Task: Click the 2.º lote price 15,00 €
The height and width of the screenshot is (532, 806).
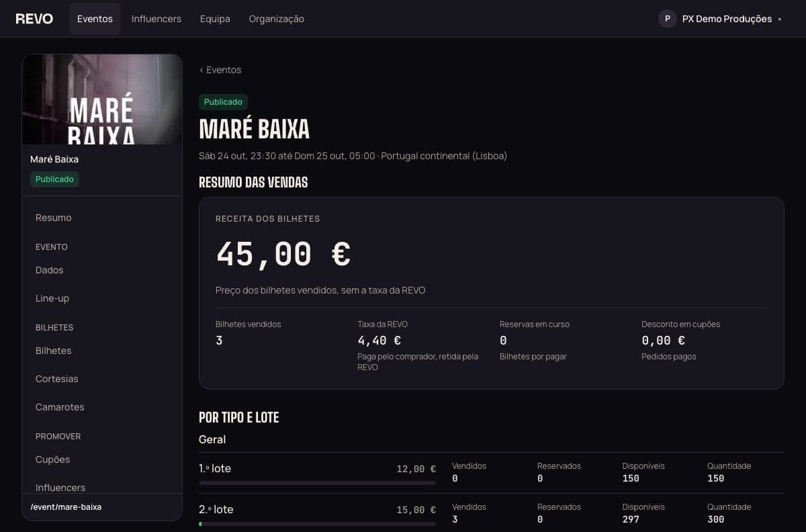Action: [x=416, y=510]
